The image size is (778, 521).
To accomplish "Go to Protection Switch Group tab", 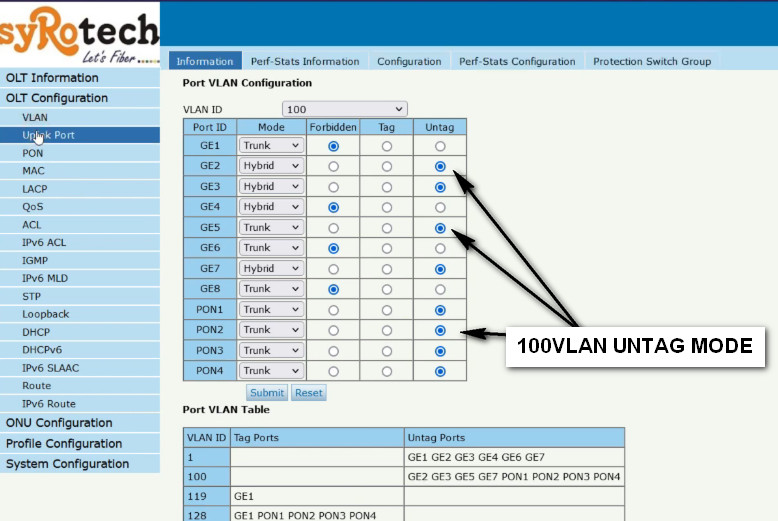I will 651,61.
